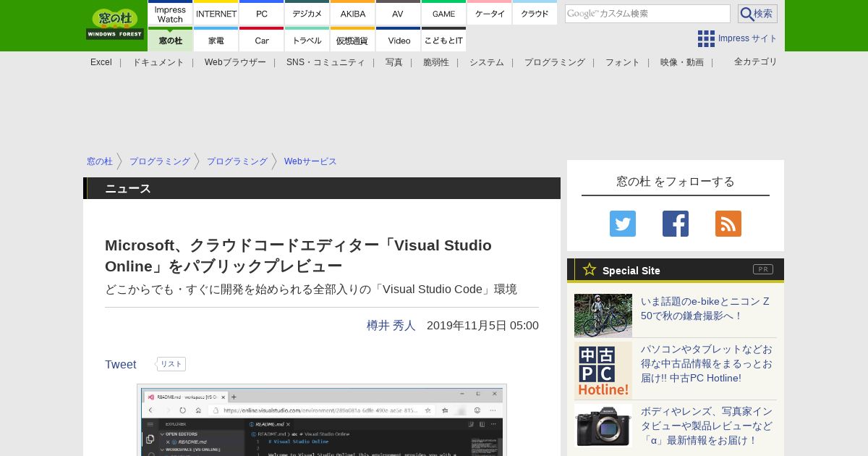Open the AKIBA site tab
The width and height of the screenshot is (868, 456).
point(353,14)
